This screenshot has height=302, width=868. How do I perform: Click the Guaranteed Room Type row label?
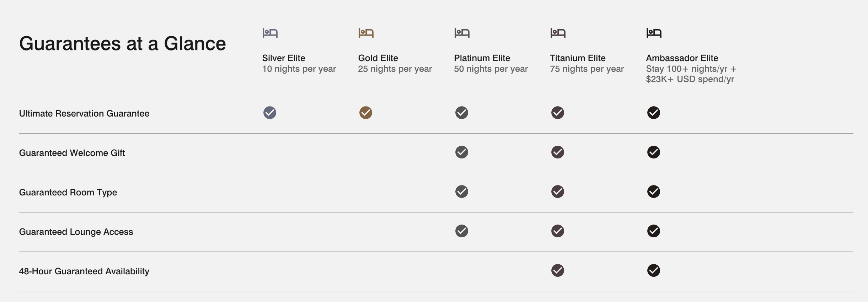point(68,193)
